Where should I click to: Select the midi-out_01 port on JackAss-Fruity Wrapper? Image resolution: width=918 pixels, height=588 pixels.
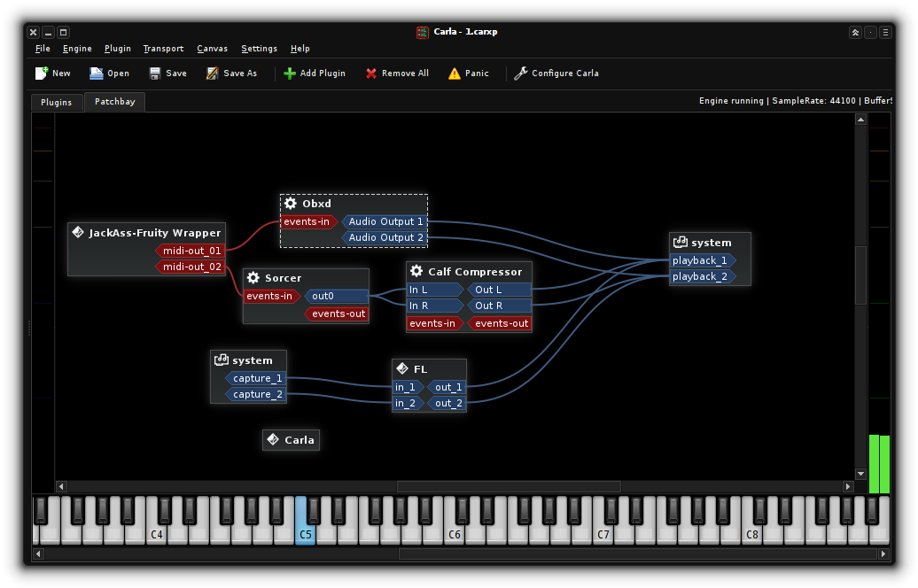191,251
